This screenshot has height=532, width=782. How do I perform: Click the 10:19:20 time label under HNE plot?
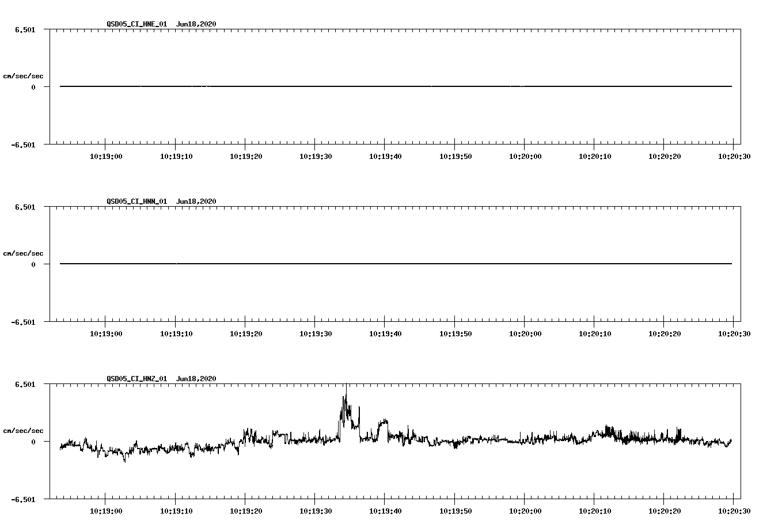tap(245, 156)
